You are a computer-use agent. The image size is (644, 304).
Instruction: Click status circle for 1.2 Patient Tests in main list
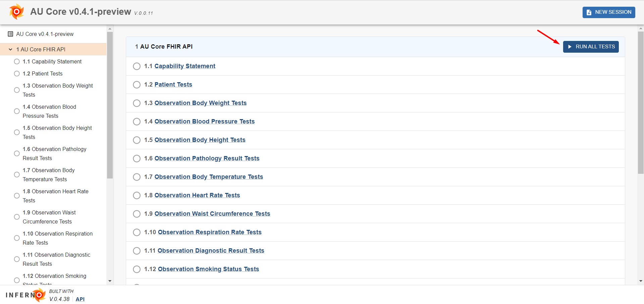point(137,85)
